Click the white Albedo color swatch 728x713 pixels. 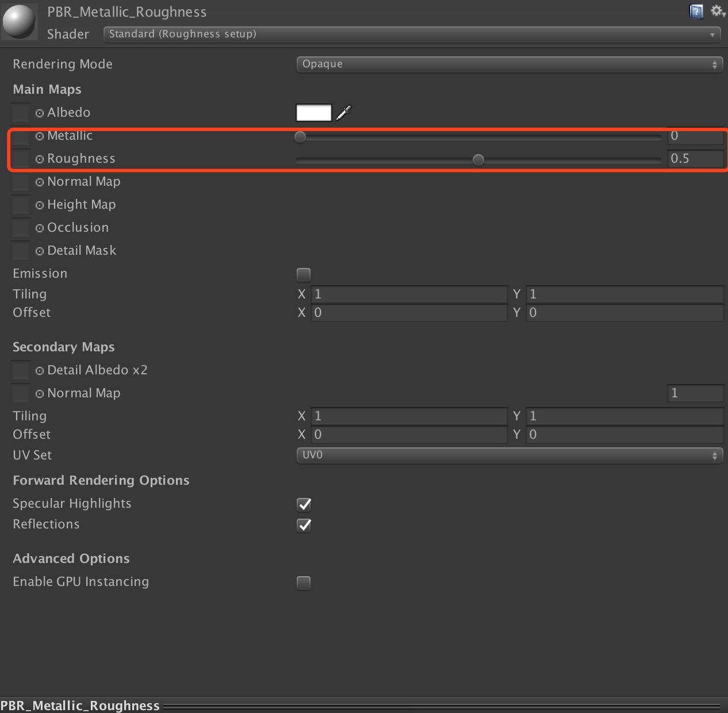(x=313, y=113)
